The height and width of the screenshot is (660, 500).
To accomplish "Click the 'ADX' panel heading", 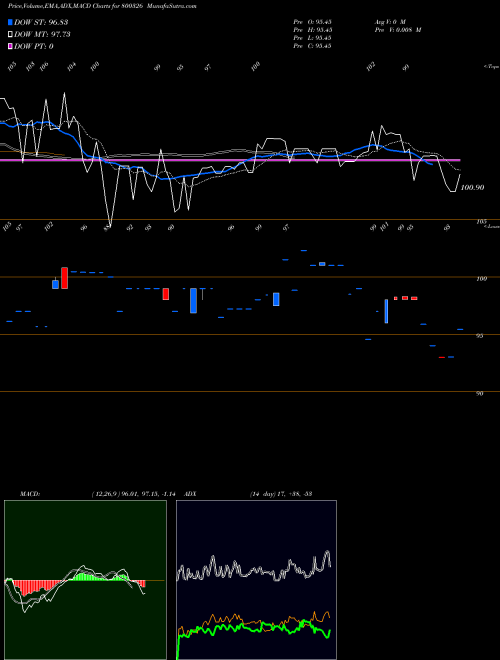I will pyautogui.click(x=191, y=494).
